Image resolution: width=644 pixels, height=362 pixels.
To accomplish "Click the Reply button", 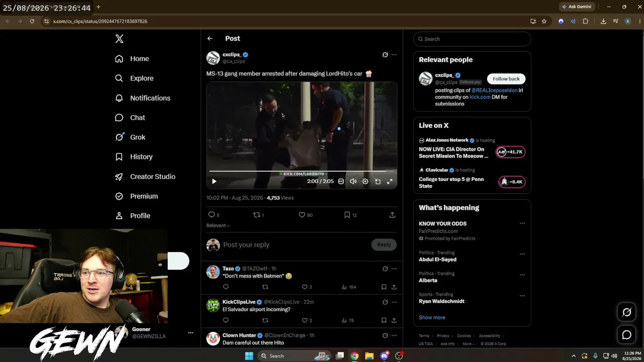I will [x=384, y=245].
